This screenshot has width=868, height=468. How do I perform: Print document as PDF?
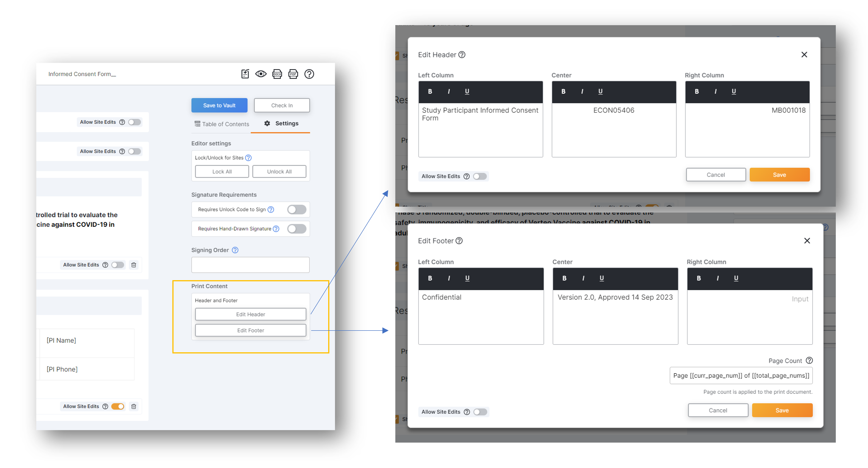point(293,74)
